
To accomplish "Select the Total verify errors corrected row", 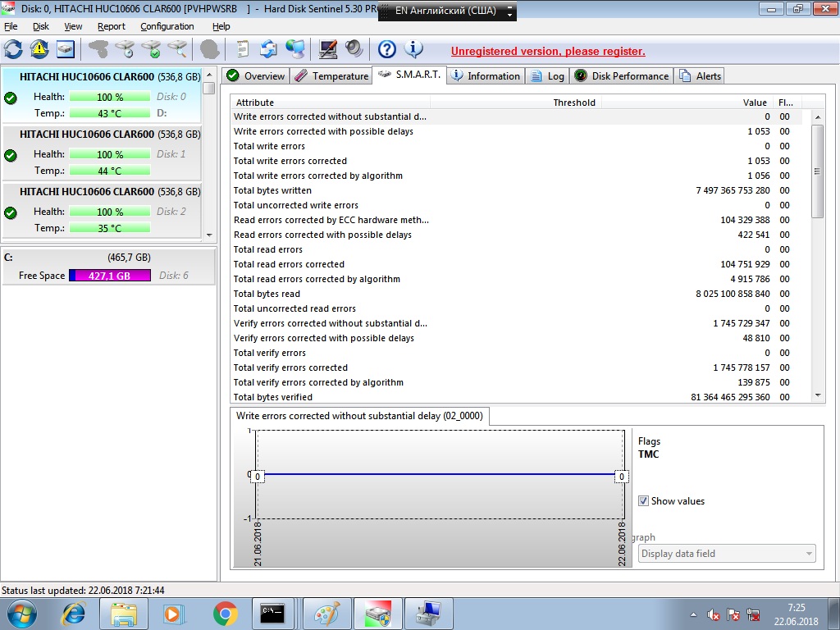I will pos(517,367).
